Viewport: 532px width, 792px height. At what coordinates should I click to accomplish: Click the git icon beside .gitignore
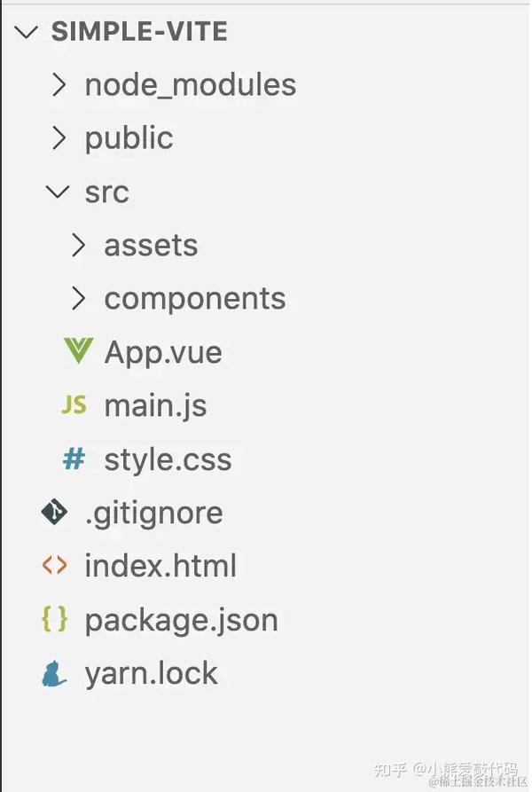pyautogui.click(x=54, y=513)
